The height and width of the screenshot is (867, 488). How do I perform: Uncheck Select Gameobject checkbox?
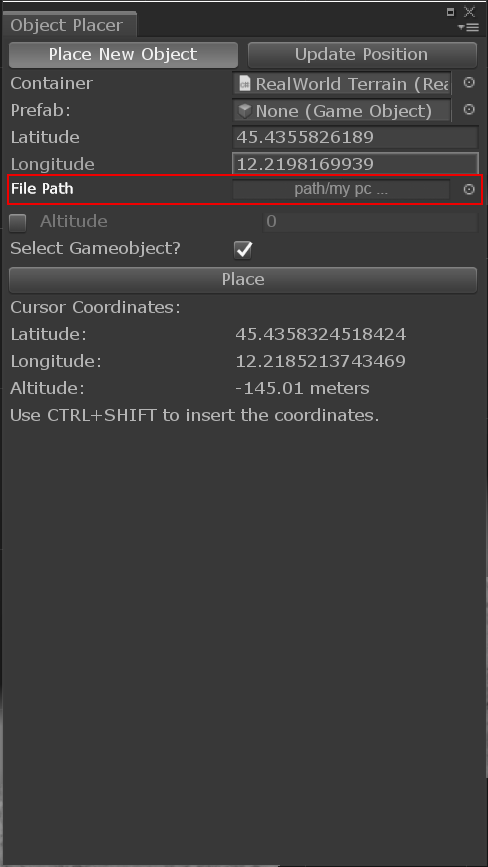pos(243,250)
